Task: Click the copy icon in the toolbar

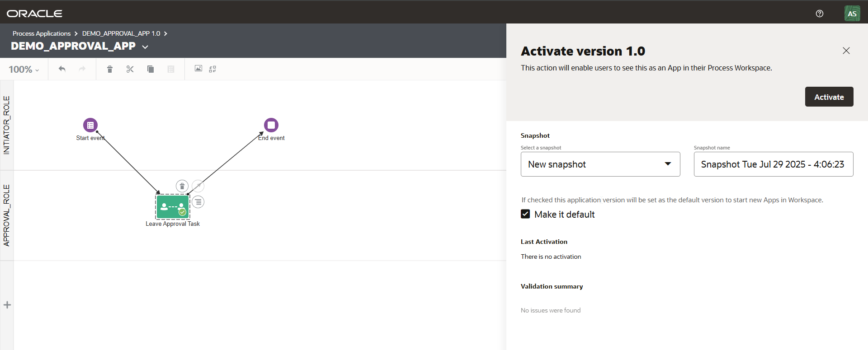Action: pyautogui.click(x=151, y=69)
